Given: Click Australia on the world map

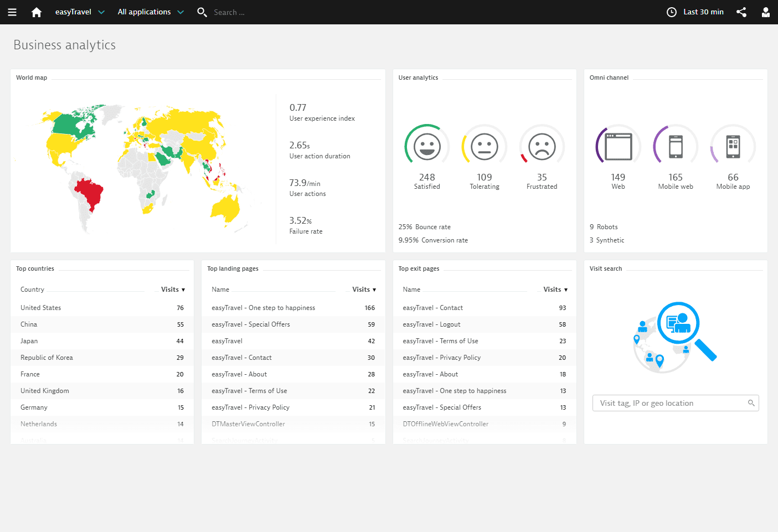Looking at the screenshot, I should (x=225, y=209).
